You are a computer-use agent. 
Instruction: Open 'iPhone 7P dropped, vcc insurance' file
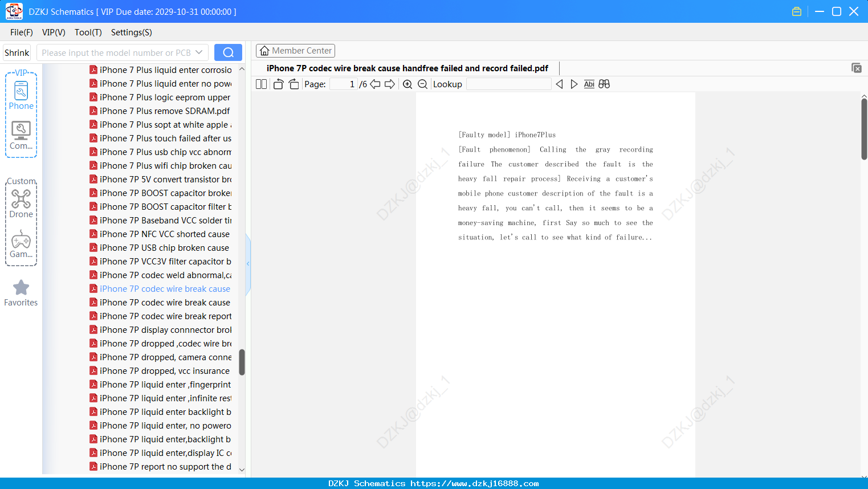(x=165, y=371)
